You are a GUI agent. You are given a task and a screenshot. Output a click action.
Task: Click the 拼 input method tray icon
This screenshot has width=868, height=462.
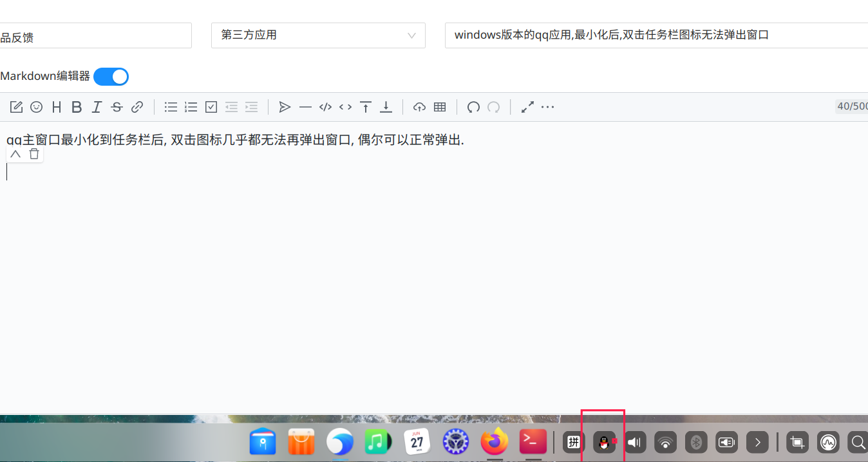coord(574,442)
